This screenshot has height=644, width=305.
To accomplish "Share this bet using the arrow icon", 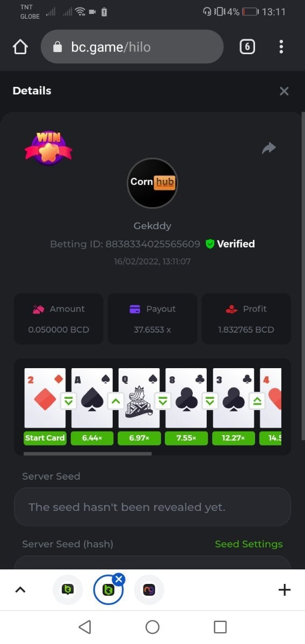I will click(268, 148).
